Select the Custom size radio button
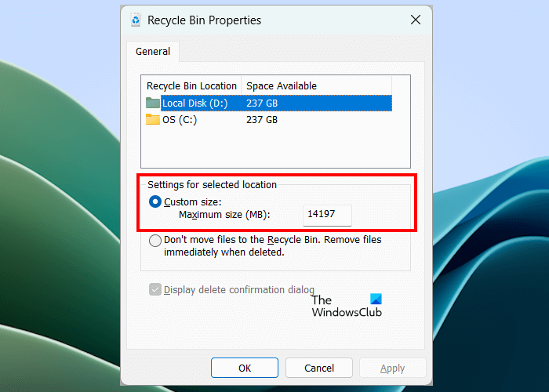Screen dimensions: 549x392 (x=155, y=201)
